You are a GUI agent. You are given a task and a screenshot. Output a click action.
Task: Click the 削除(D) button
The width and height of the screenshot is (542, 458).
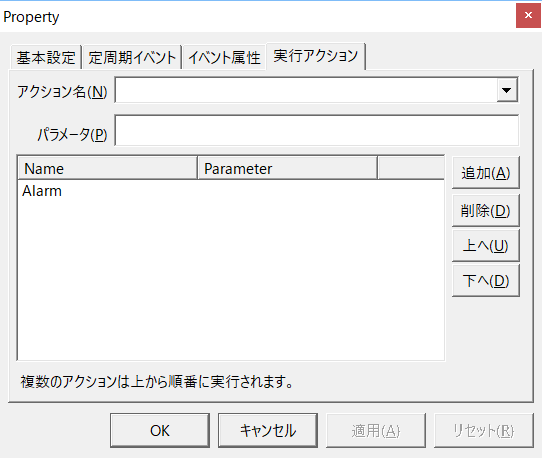(486, 211)
